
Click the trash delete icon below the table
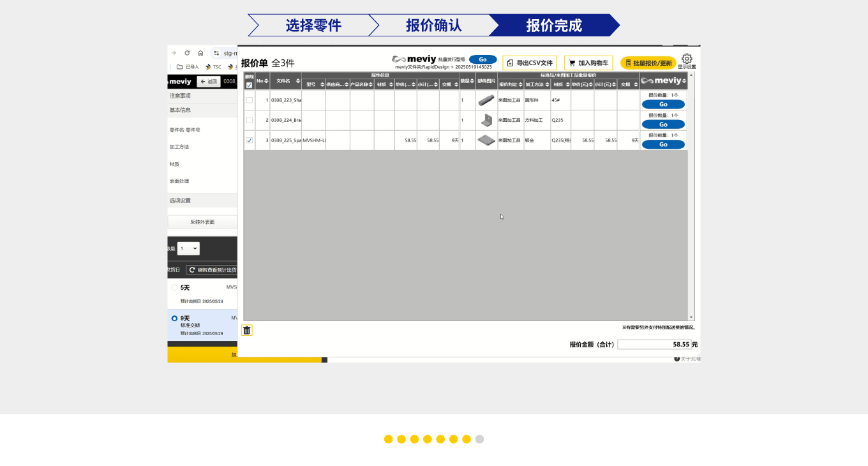coord(247,330)
